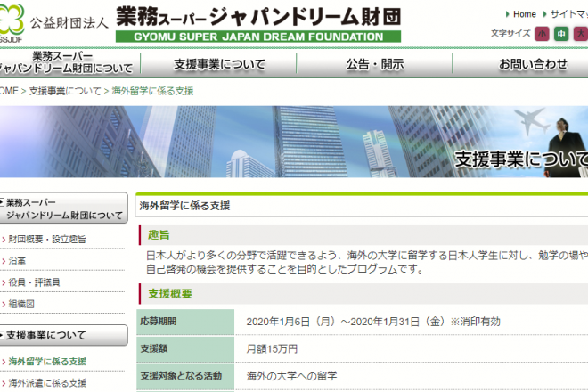The image size is (588, 392).
Task: Click the breadcrumb HOME link
Action: tap(8, 91)
